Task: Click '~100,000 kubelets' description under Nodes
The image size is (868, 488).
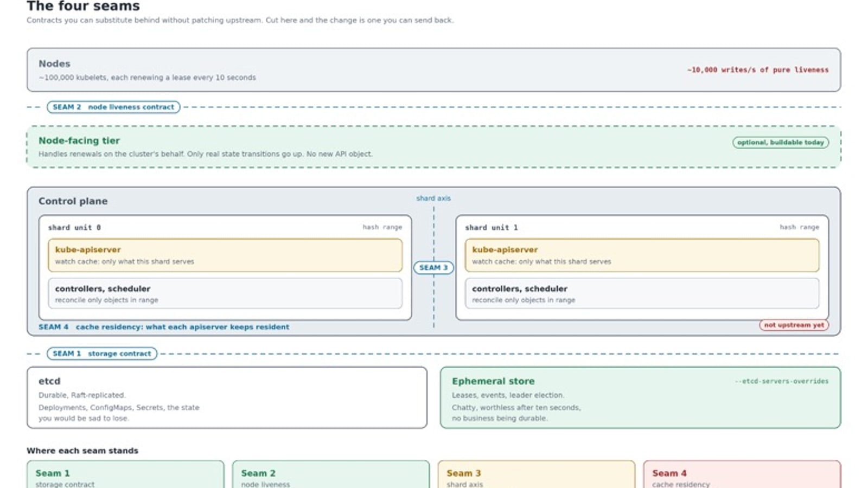Action: (147, 78)
